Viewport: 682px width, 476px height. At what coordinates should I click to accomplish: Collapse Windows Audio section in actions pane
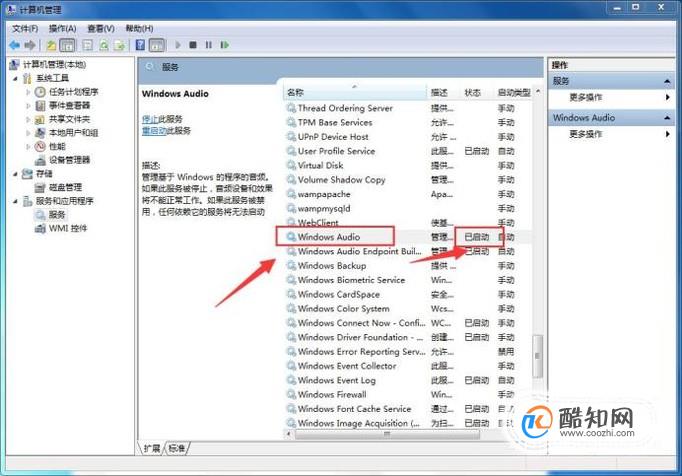pos(667,117)
